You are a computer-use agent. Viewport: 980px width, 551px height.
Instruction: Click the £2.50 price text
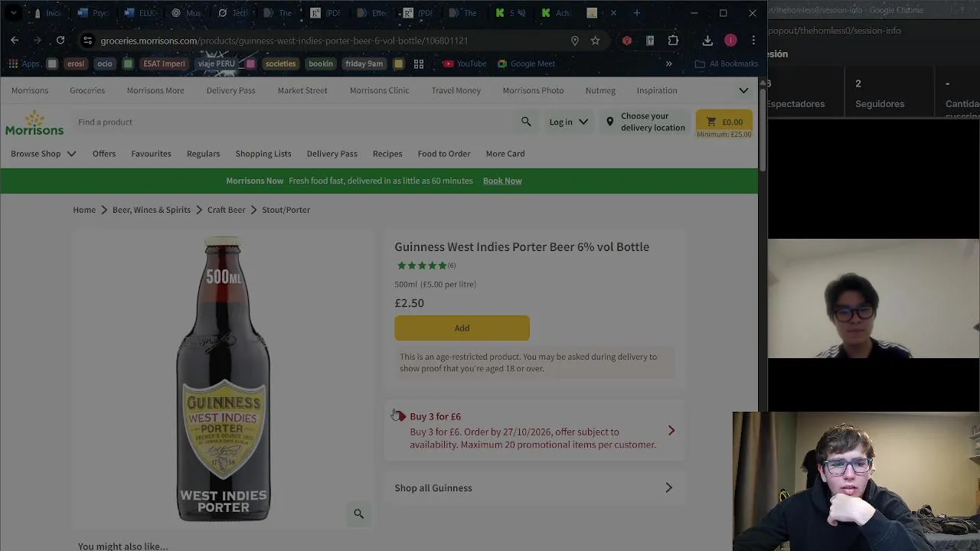409,303
